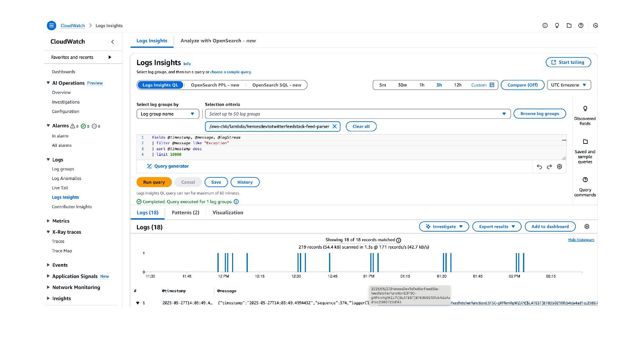This screenshot has height=362, width=644.
Task: Click Browse log groups button
Action: (x=540, y=114)
